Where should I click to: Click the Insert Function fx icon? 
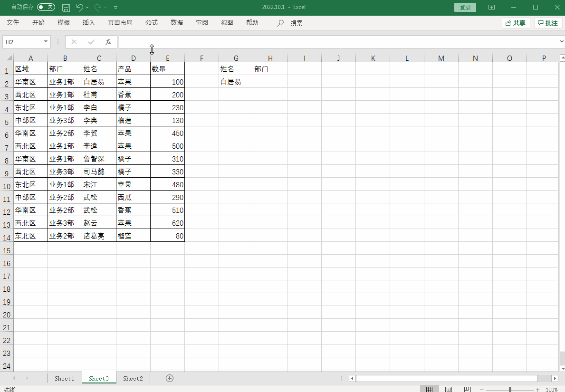coord(108,42)
